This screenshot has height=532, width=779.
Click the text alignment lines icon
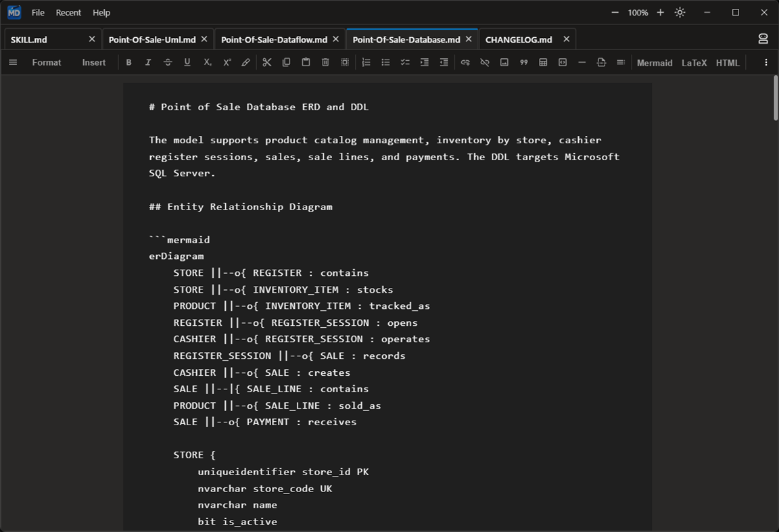pyautogui.click(x=621, y=63)
